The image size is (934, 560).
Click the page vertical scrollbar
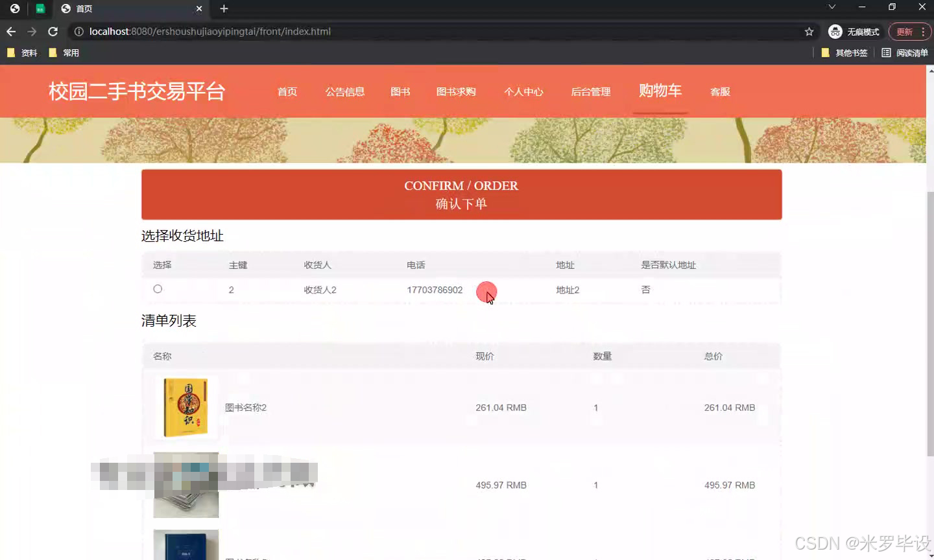(x=930, y=324)
